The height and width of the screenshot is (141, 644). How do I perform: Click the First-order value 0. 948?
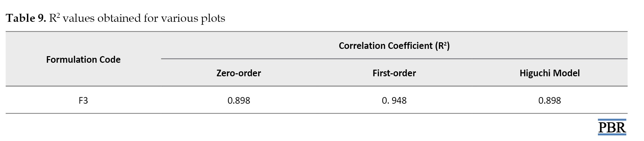pos(394,100)
